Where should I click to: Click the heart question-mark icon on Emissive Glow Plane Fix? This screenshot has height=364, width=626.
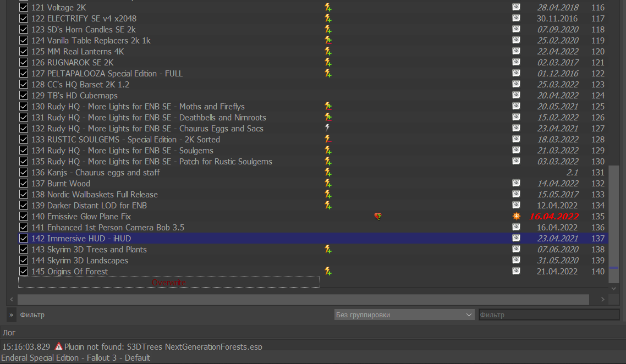(x=378, y=216)
